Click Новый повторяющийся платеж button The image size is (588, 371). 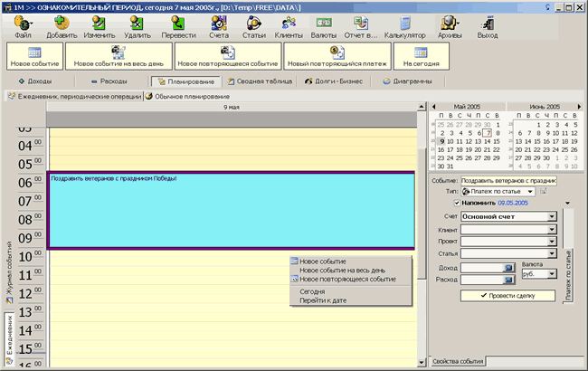point(337,56)
